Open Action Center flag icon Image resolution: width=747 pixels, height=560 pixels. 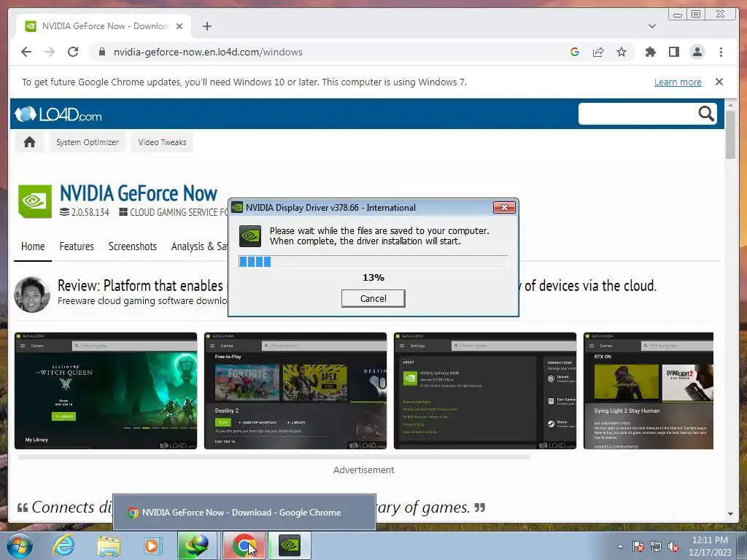coord(638,546)
